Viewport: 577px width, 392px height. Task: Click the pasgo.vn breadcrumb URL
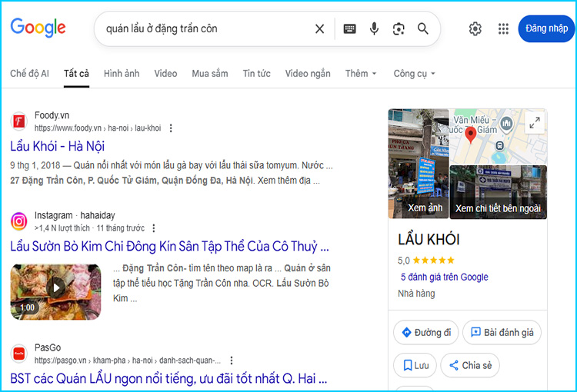point(128,360)
